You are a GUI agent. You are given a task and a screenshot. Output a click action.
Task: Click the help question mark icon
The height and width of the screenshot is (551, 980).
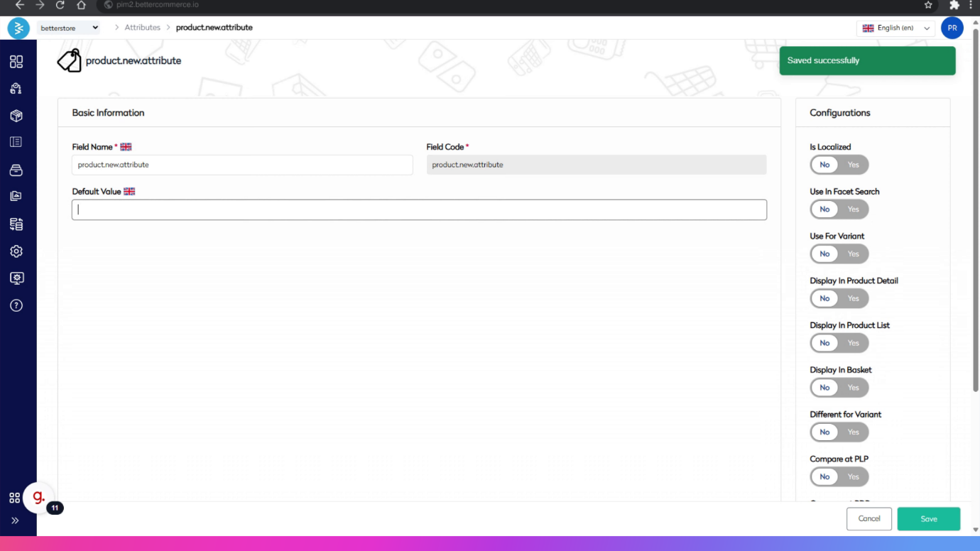tap(16, 305)
